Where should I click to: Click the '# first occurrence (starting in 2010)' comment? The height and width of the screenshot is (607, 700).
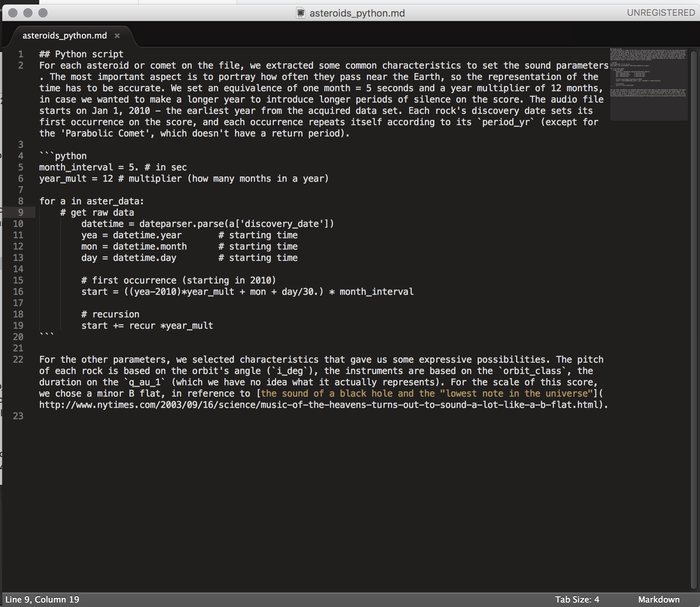click(179, 281)
